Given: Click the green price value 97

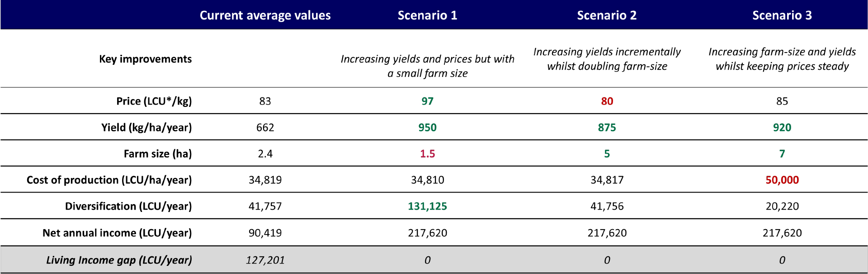Looking at the screenshot, I should click(427, 101).
